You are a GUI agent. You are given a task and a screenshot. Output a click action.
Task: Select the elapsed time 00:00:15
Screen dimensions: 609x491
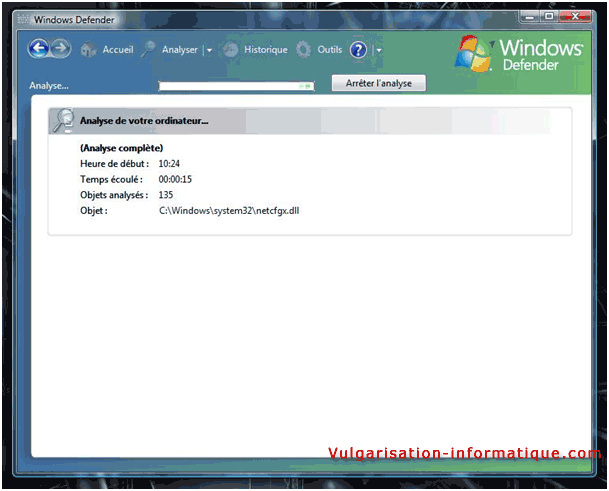(x=175, y=179)
